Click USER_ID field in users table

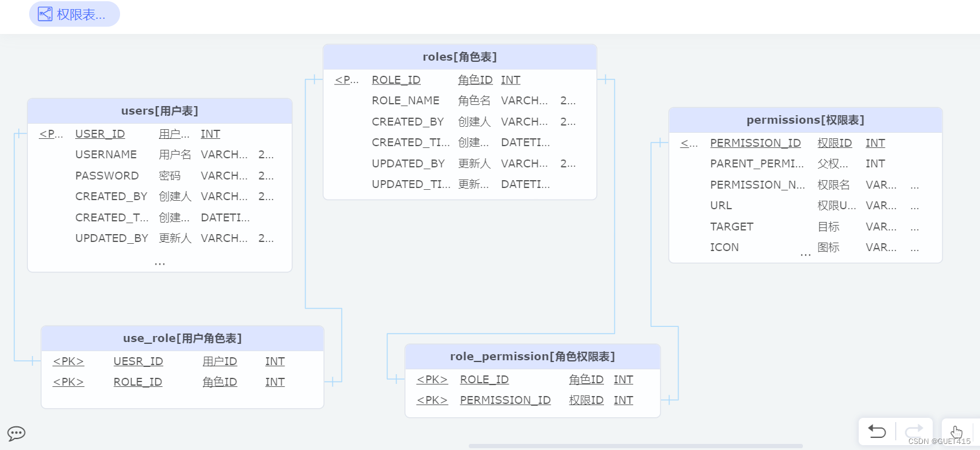coord(100,134)
